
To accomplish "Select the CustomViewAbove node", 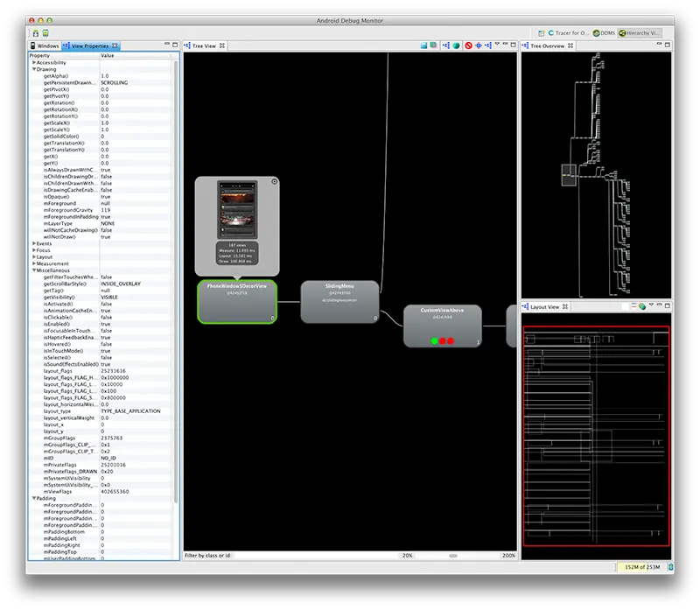I will [442, 325].
